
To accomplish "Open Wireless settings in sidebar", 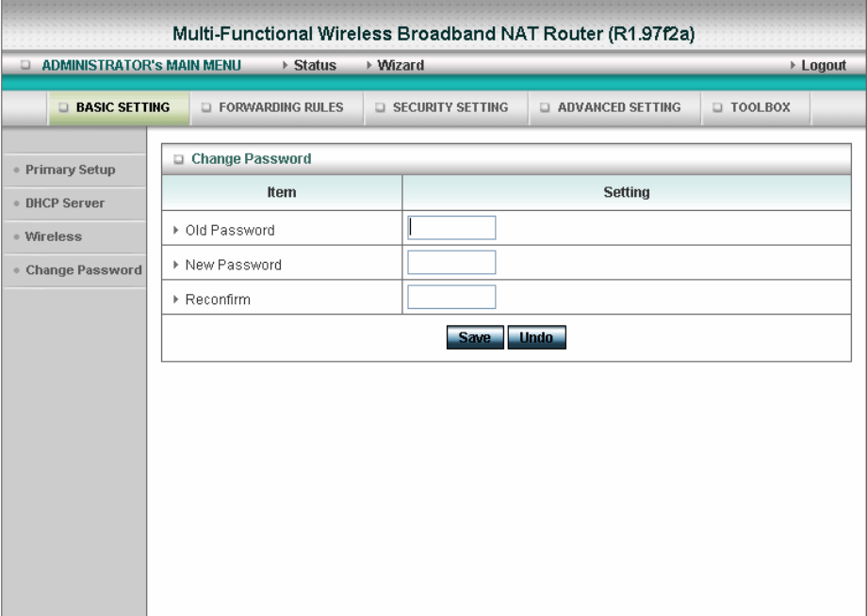I will coord(53,236).
